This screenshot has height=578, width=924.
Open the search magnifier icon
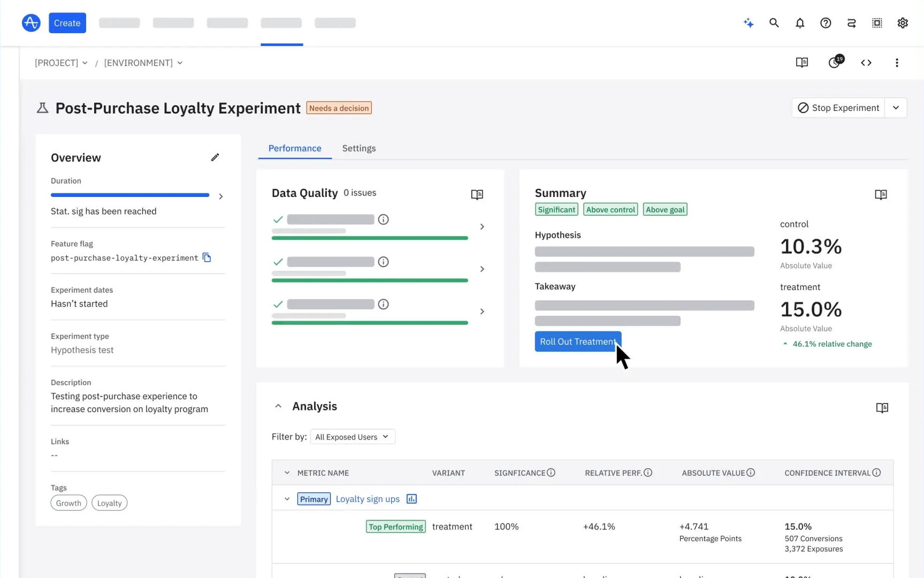[x=774, y=23]
